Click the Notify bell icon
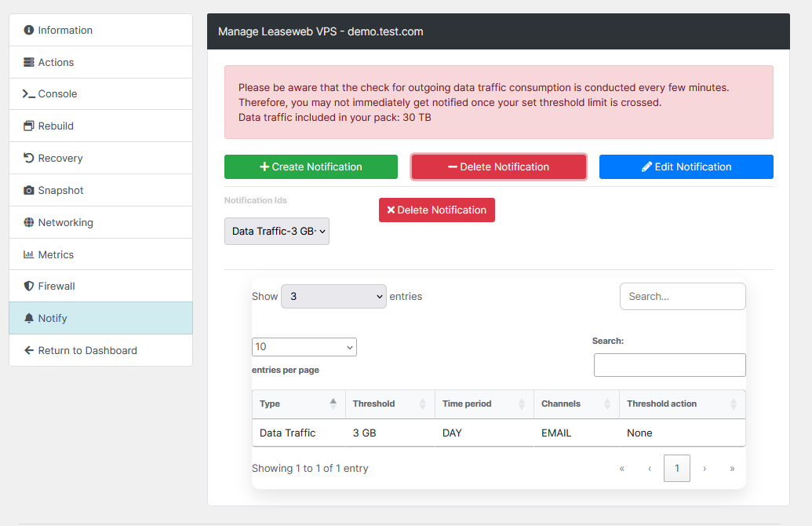 29,318
